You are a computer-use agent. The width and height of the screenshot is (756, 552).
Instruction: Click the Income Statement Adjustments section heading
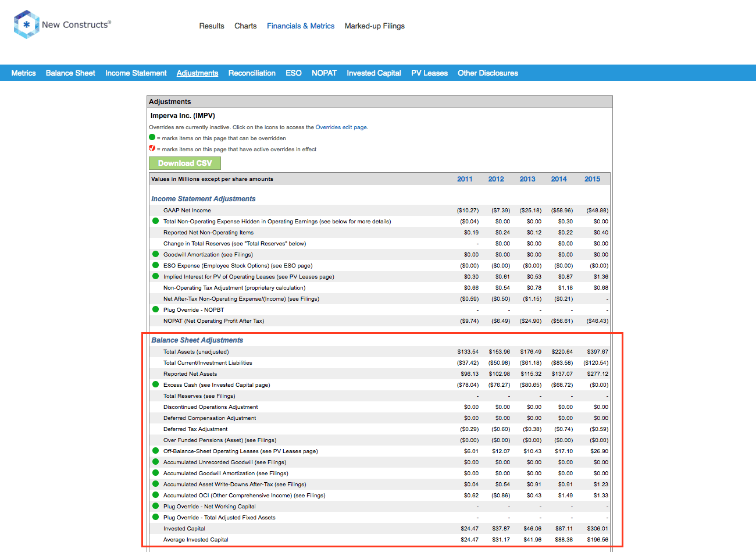204,198
